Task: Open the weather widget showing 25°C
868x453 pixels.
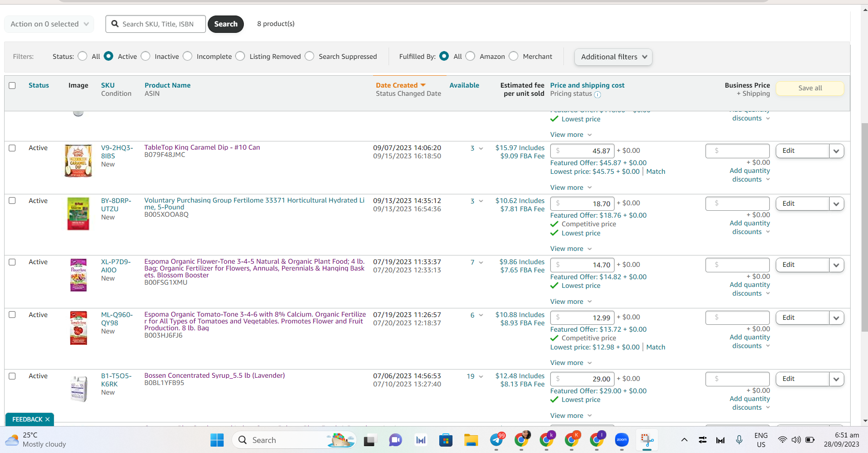Action: pos(36,440)
